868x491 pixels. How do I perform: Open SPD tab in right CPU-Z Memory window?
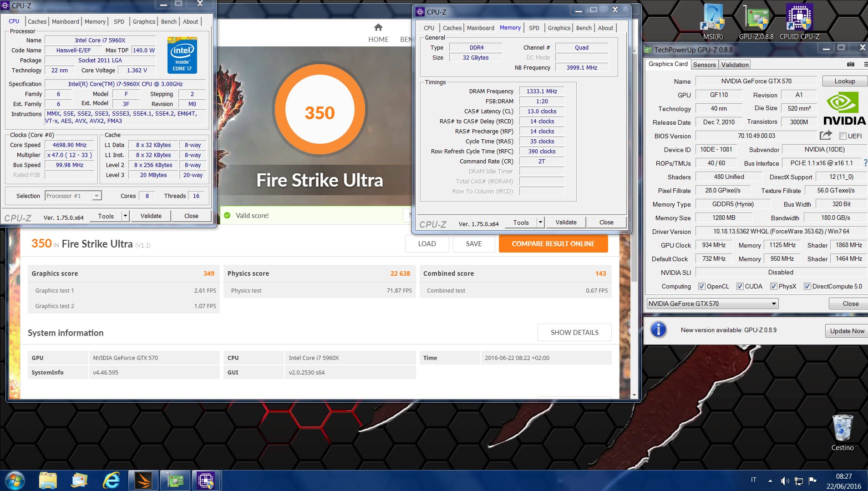534,28
